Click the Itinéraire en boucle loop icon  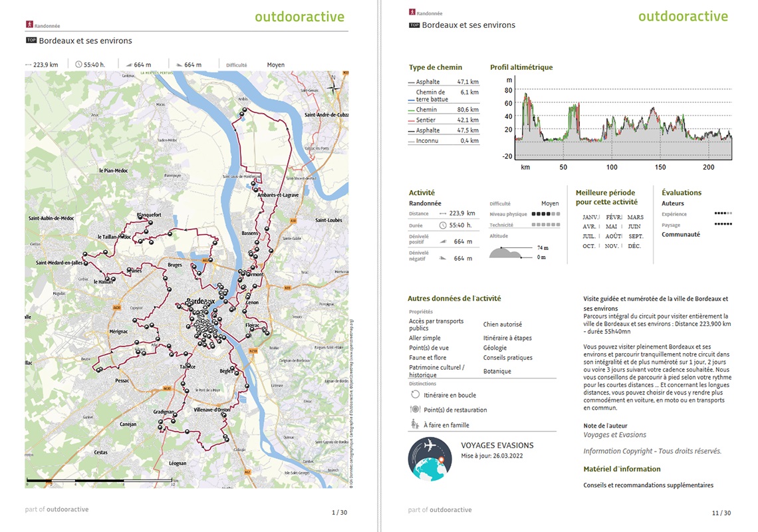point(416,394)
